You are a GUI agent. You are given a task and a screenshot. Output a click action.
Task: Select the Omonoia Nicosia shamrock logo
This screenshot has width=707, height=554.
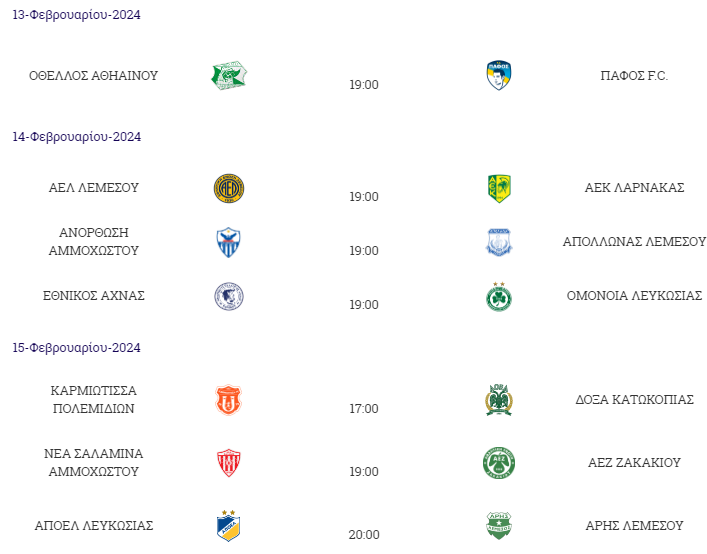499,297
